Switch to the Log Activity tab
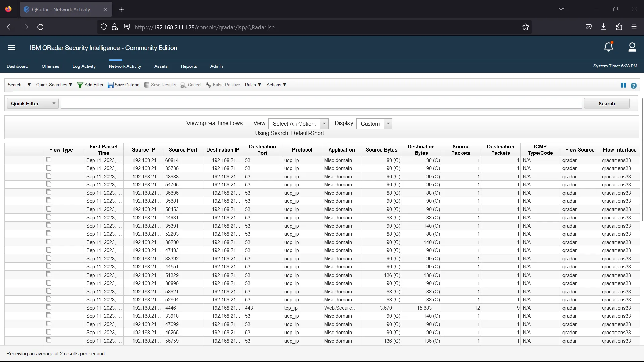644x362 pixels. pyautogui.click(x=84, y=66)
